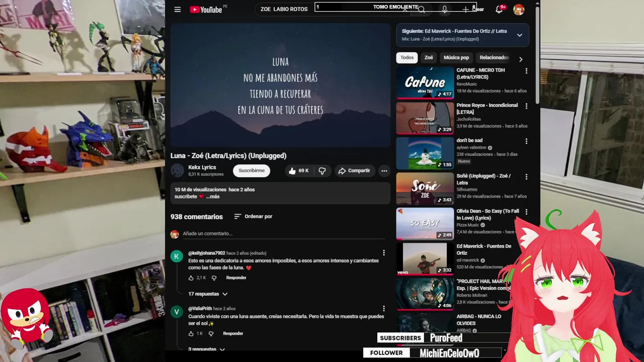Click the KevoMusic channel name
This screenshot has width=644, height=362.
pos(467,84)
